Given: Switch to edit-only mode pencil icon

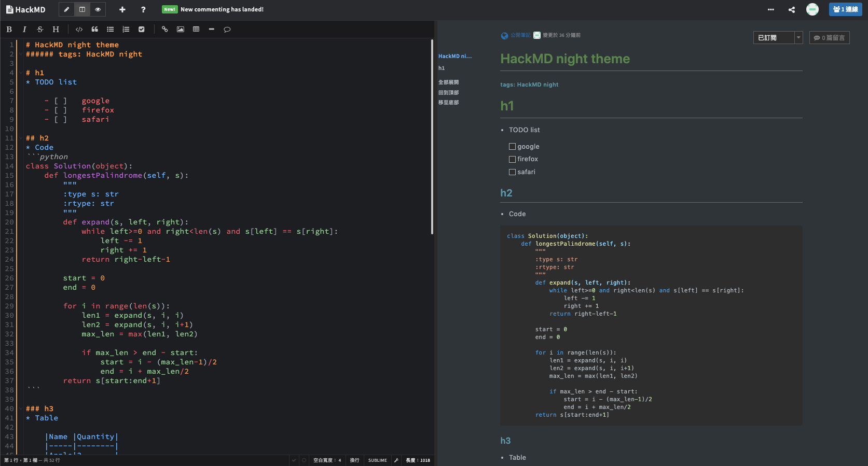Looking at the screenshot, I should [66, 9].
